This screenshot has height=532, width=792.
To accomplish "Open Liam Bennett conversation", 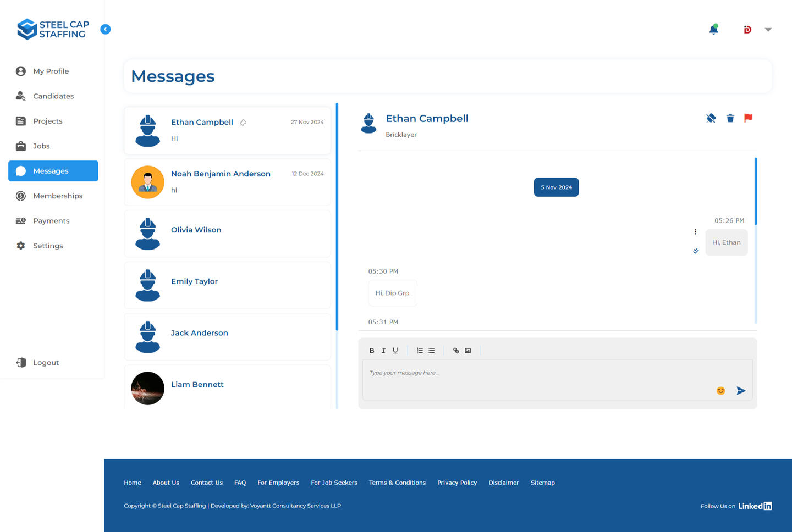I will pos(227,387).
